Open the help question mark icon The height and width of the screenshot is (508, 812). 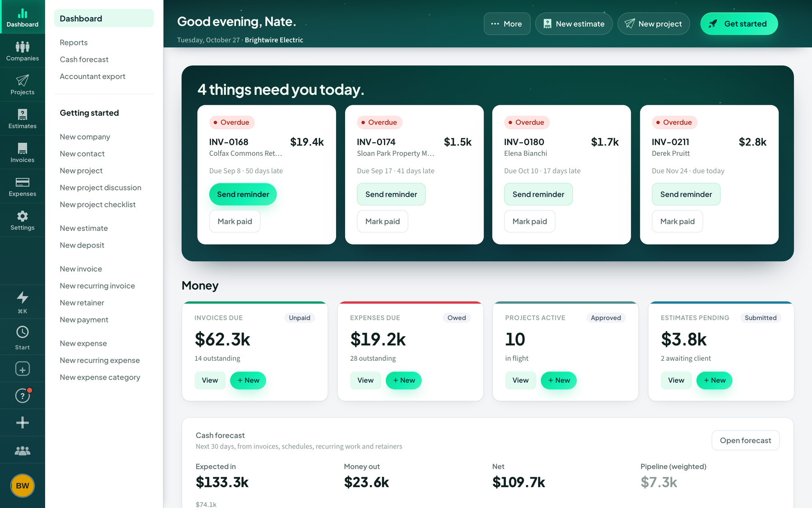coord(22,396)
